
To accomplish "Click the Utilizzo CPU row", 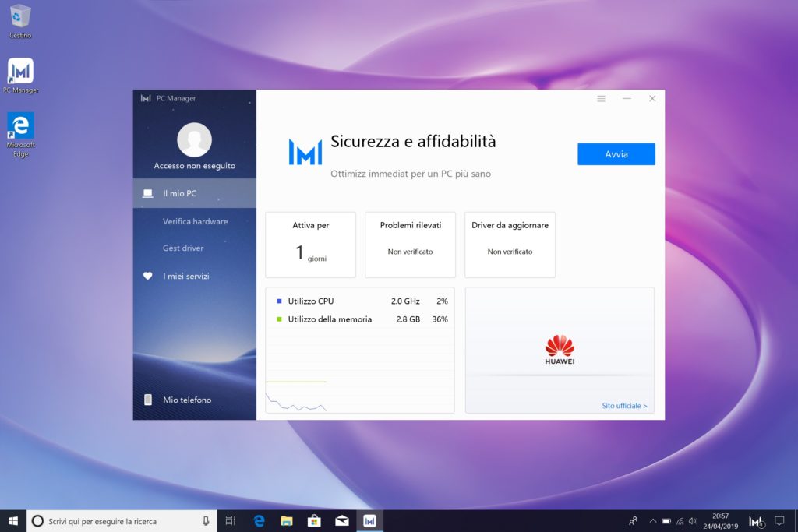I will pos(362,301).
